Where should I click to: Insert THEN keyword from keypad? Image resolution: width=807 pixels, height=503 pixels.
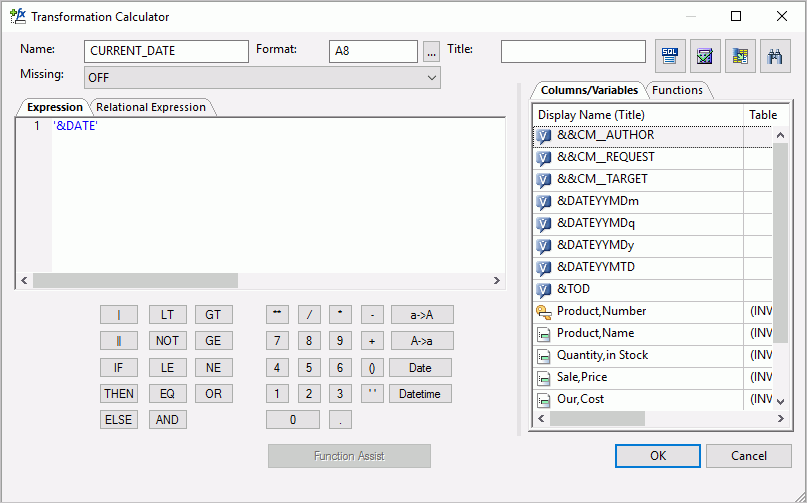pos(119,394)
